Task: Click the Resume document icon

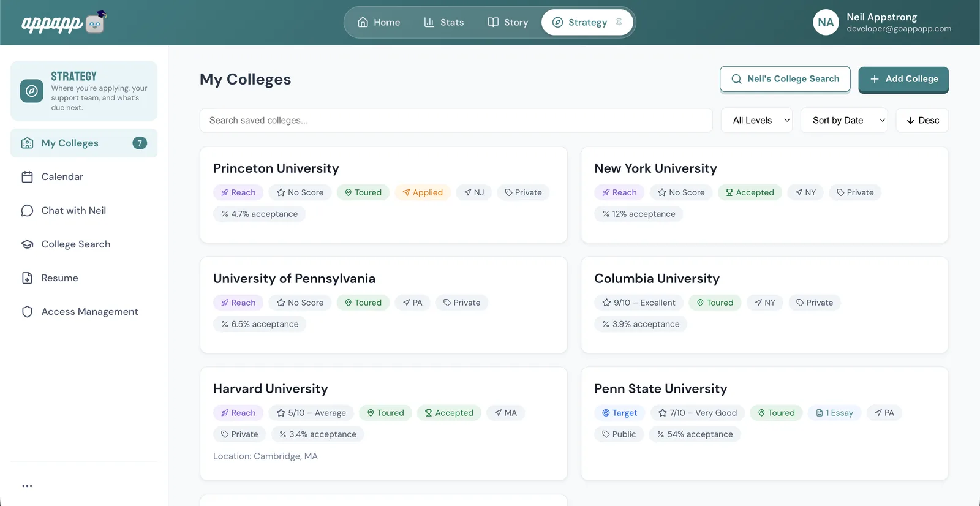Action: coord(27,278)
